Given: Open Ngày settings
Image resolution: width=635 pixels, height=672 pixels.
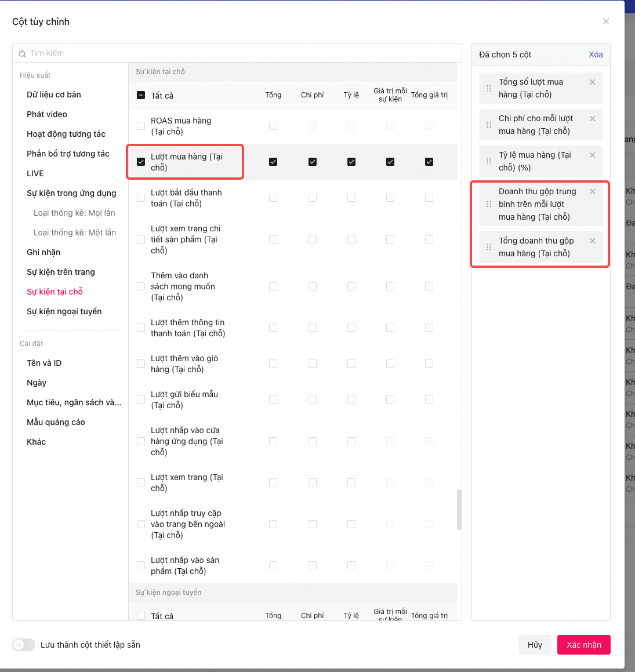Looking at the screenshot, I should click(x=37, y=383).
